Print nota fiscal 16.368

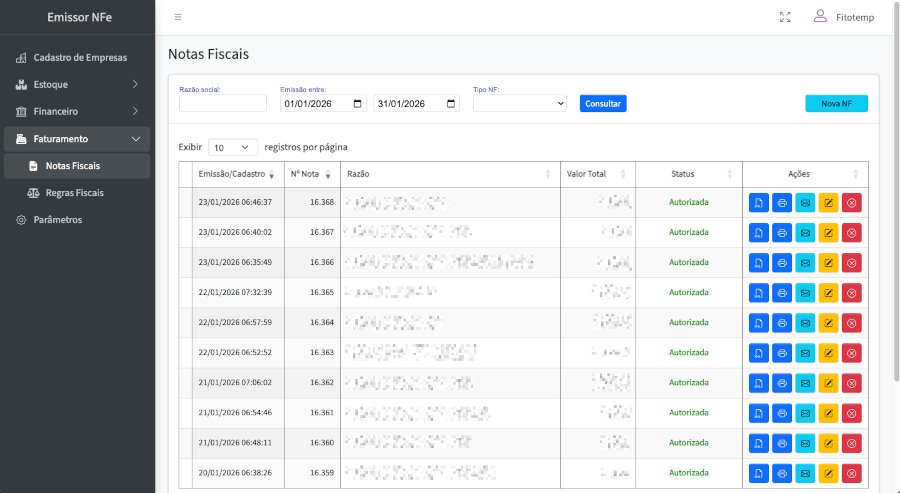782,203
